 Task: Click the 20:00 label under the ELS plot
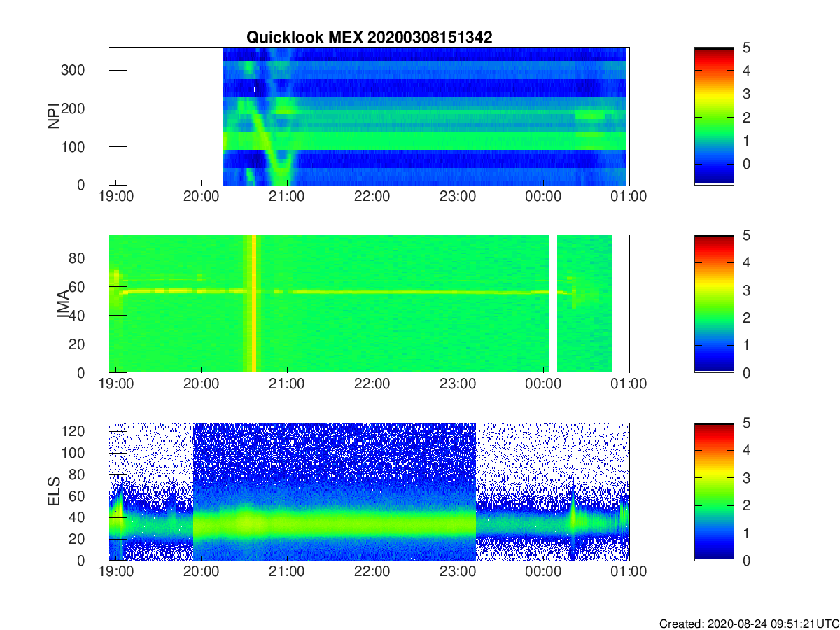[202, 572]
